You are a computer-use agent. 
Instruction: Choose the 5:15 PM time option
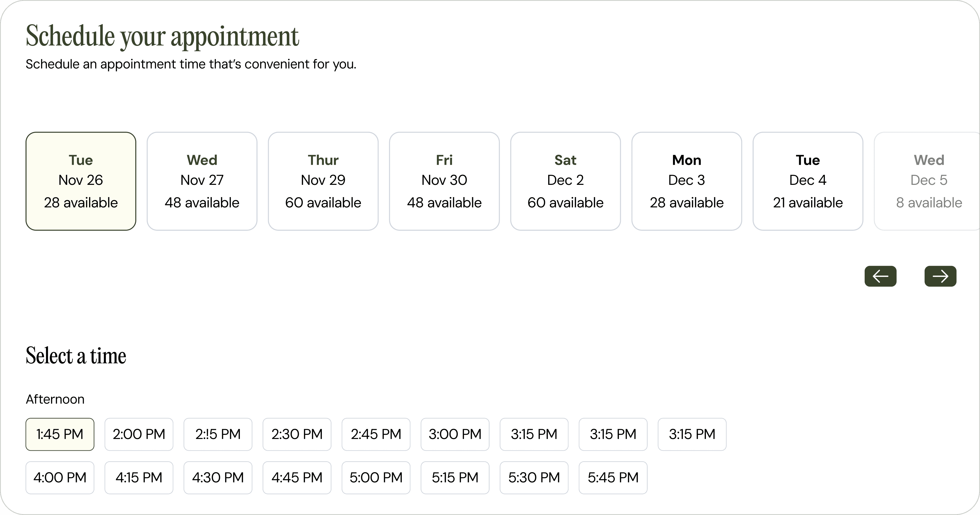tap(455, 477)
